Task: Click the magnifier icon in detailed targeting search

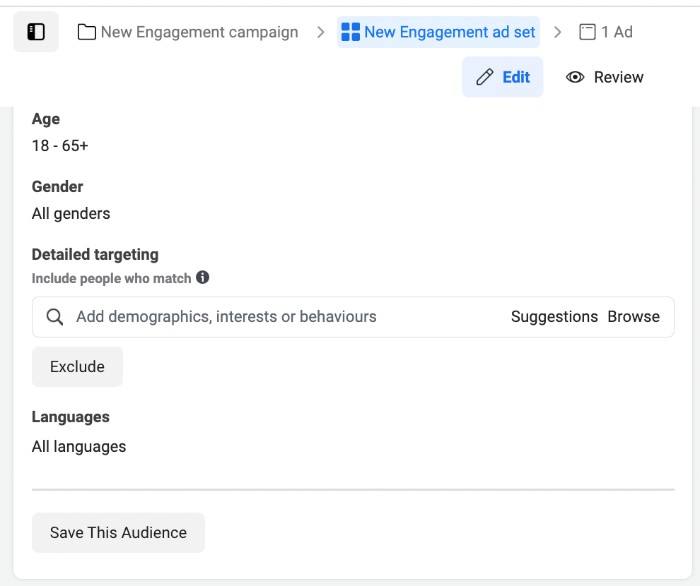Action: [56, 317]
